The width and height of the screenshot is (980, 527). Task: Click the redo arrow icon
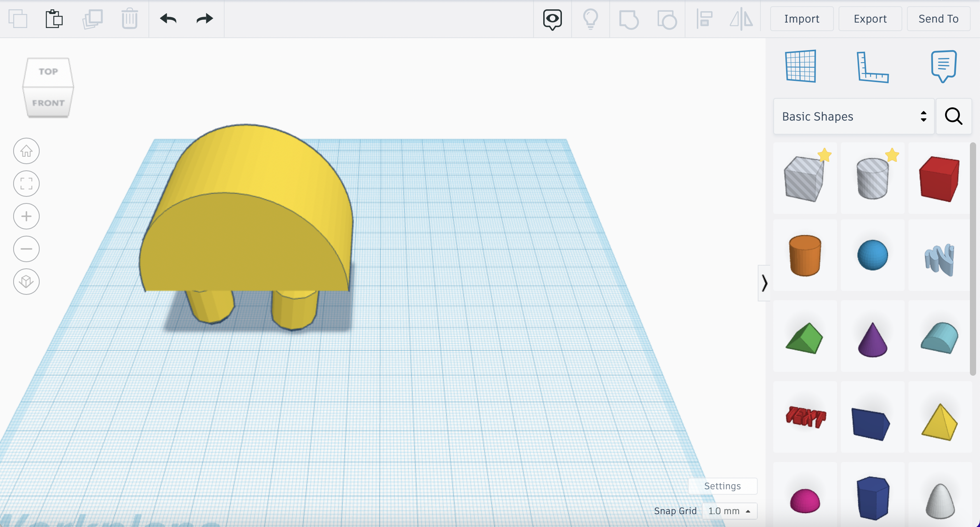[x=204, y=18]
